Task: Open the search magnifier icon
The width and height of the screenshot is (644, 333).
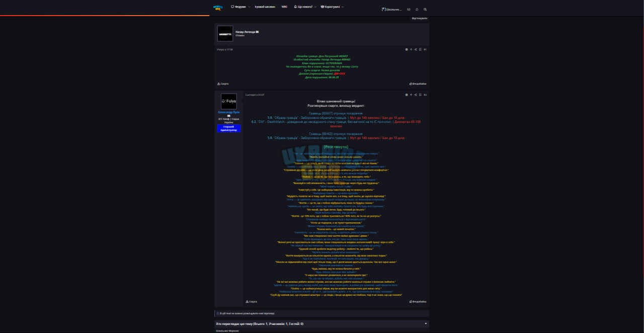Action: [x=425, y=9]
